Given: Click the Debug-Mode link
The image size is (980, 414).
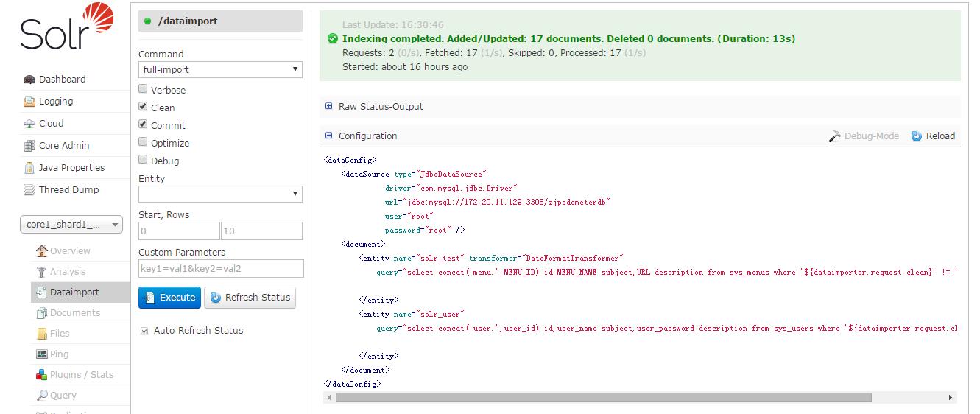Looking at the screenshot, I should click(864, 136).
